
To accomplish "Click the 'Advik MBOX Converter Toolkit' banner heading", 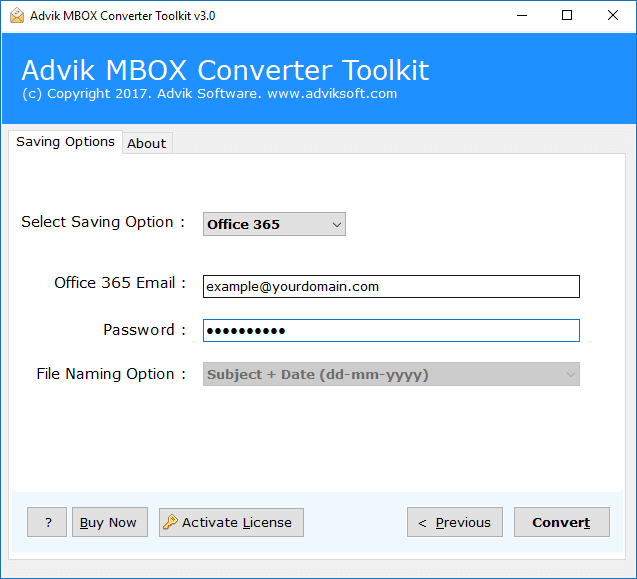I will [x=225, y=70].
